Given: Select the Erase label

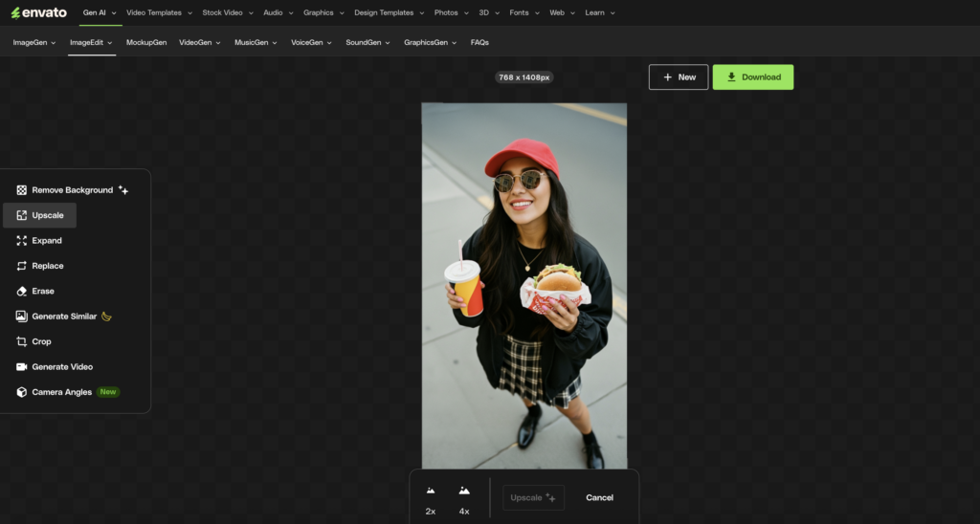Looking at the screenshot, I should click(x=43, y=291).
